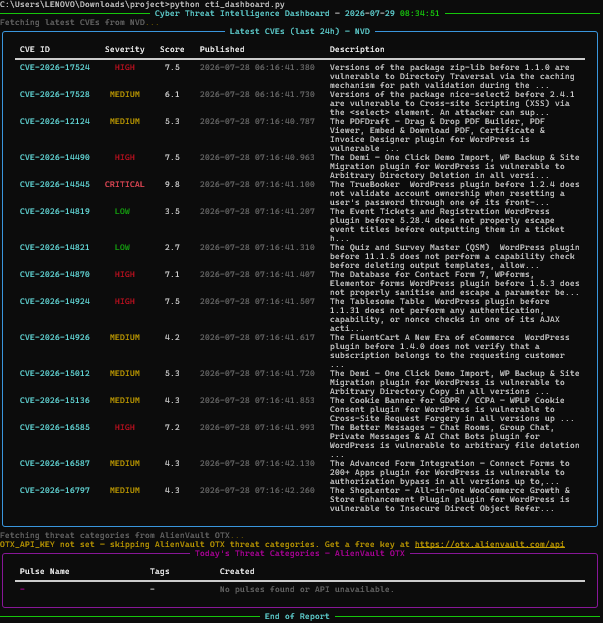The height and width of the screenshot is (623, 603).
Task: Open the otx.alienvault.com/api link
Action: click(x=489, y=544)
